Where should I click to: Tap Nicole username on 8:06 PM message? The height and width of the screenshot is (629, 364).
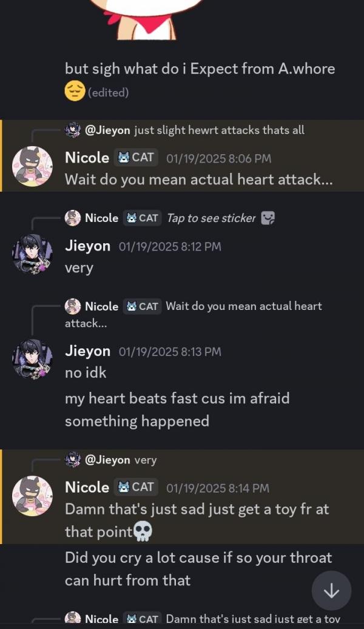(87, 158)
